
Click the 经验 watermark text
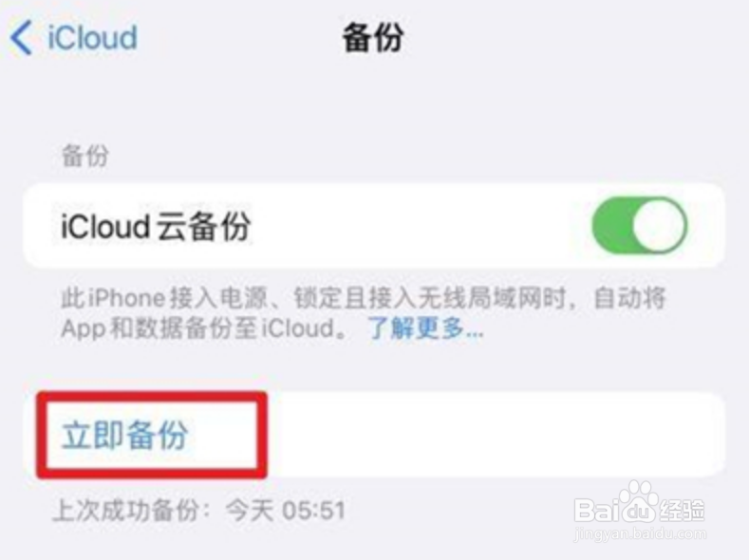(683, 510)
